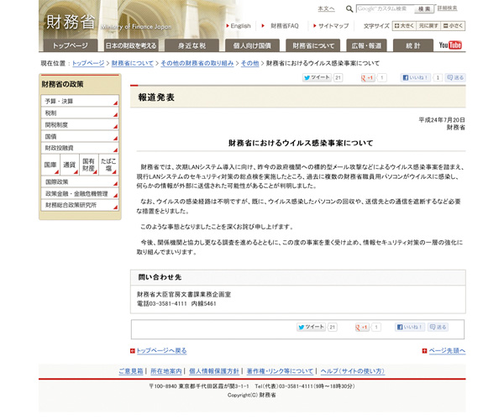Screen dimensions: 504x420
Task: Decrease text size with 小さく
Action: click(453, 26)
